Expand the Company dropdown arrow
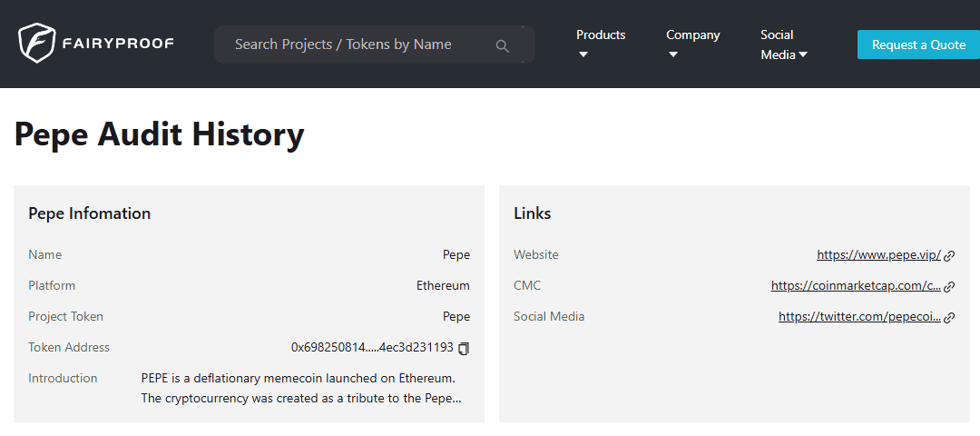 point(673,55)
